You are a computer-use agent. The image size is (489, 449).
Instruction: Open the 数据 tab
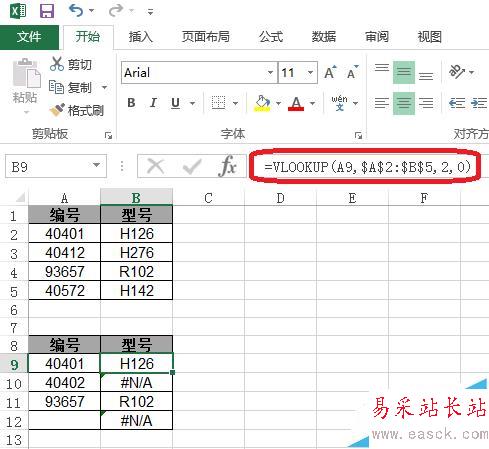324,37
